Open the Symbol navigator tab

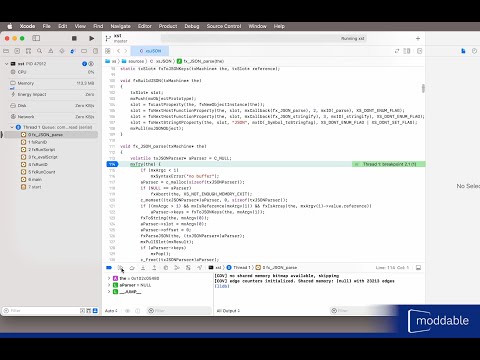tap(28, 51)
